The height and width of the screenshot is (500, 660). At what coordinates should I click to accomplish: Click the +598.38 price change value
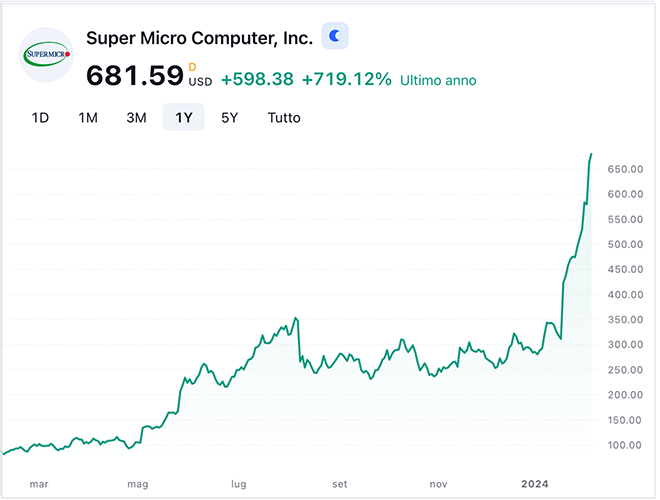(257, 79)
